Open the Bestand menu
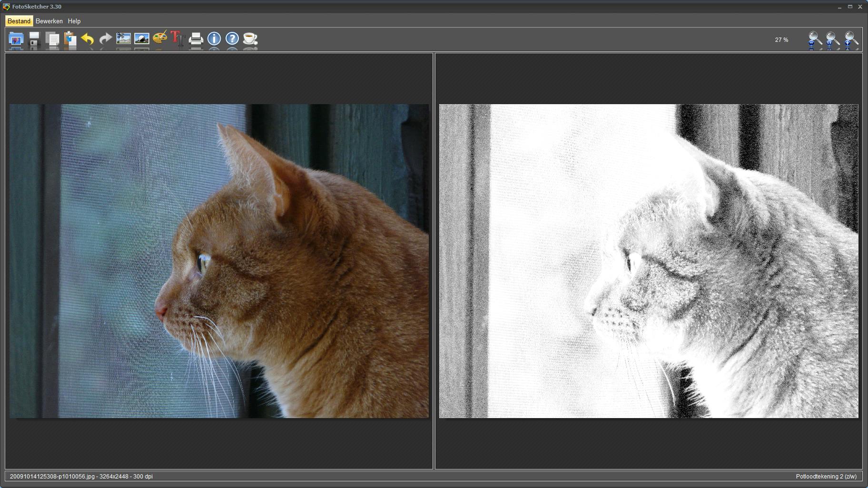This screenshot has height=488, width=868. pos(19,21)
